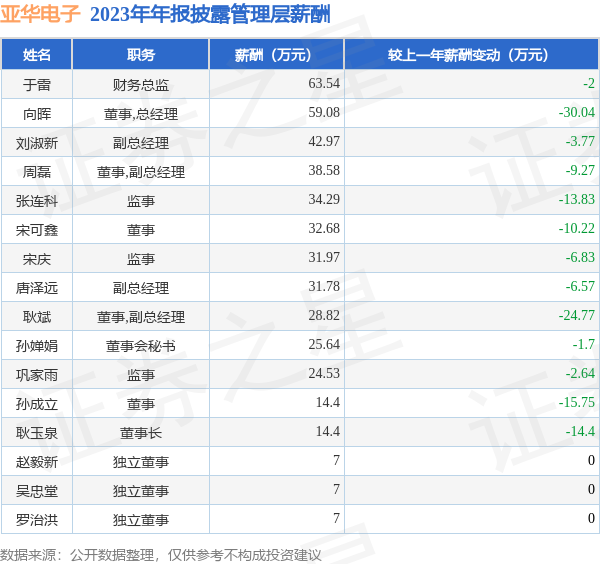Select the name 赵毅新

coord(37,462)
